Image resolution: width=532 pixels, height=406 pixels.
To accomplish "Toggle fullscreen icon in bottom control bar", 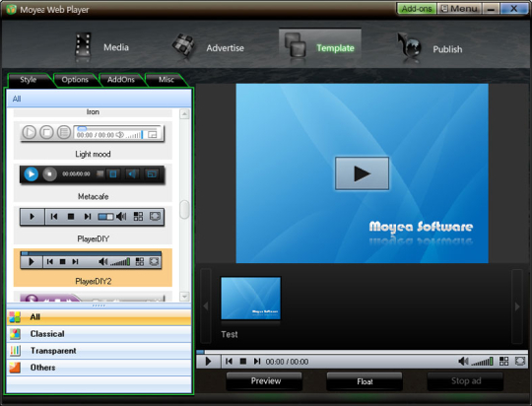I will (520, 362).
